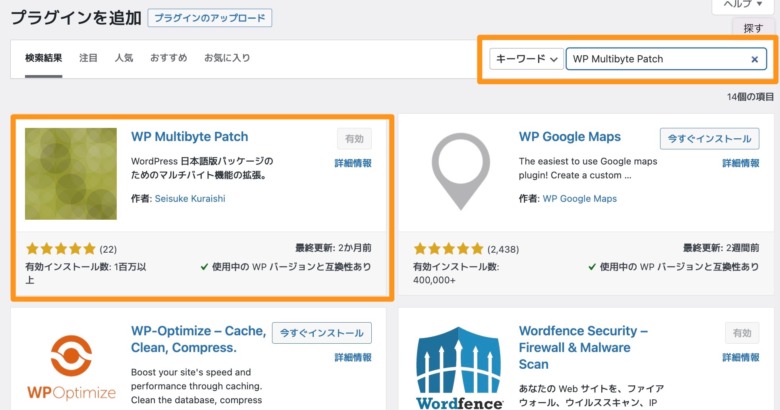780x410 pixels.
Task: Open 詳細情報 for WP Google Maps
Action: (741, 163)
